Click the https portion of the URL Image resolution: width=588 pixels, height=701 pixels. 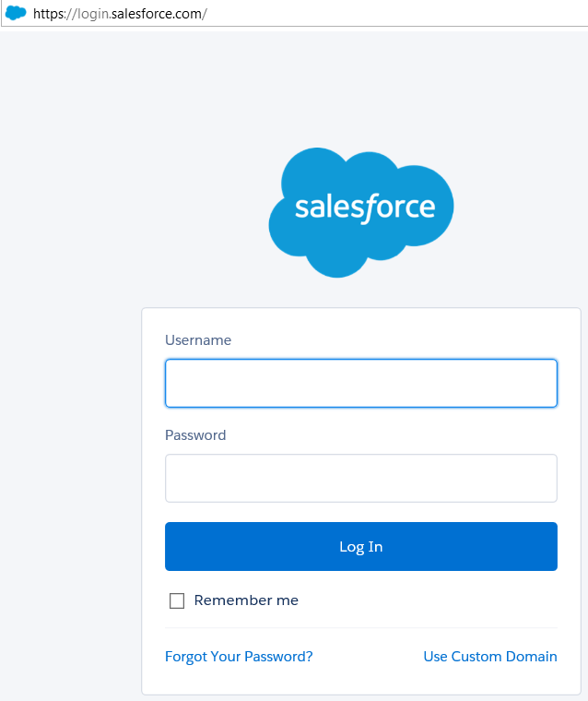[52, 14]
